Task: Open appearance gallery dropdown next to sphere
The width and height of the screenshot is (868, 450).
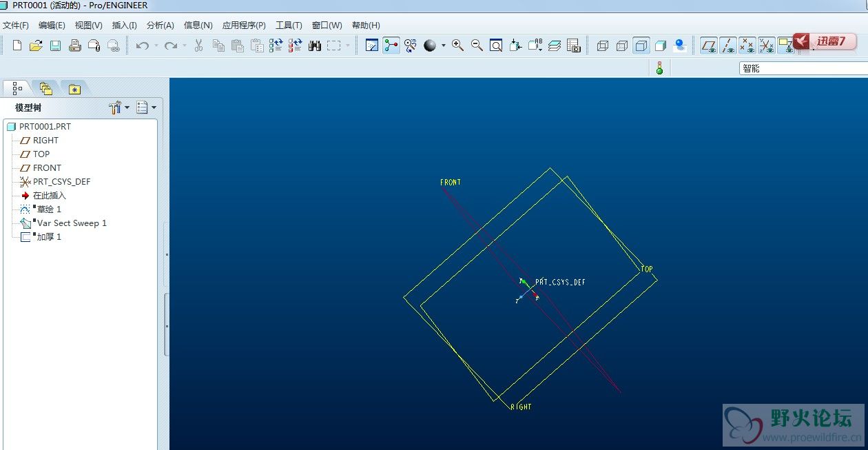Action: point(443,45)
